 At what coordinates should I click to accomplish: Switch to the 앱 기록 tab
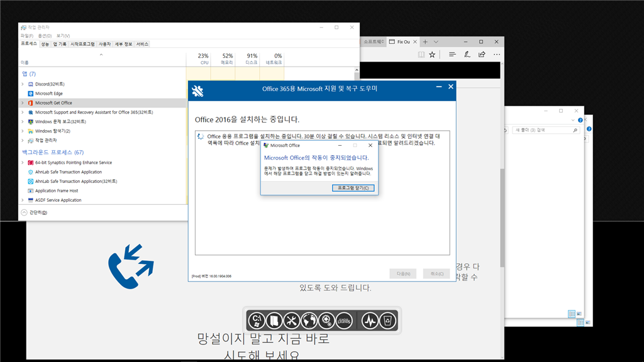click(x=60, y=44)
